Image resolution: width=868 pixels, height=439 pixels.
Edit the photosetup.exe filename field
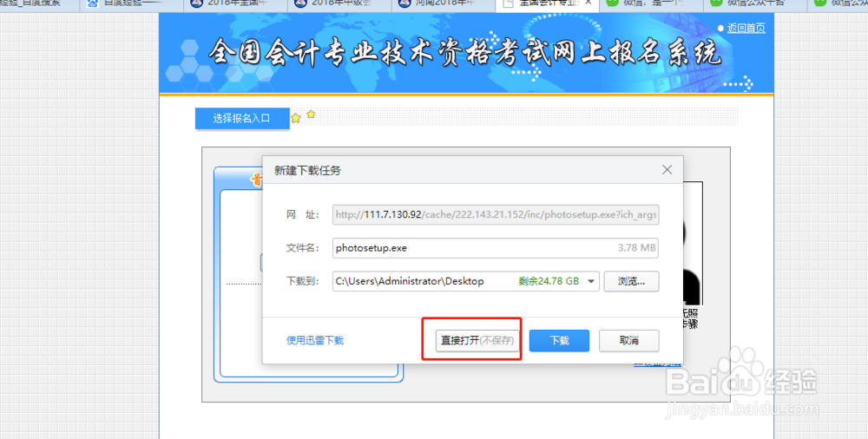click(x=496, y=248)
